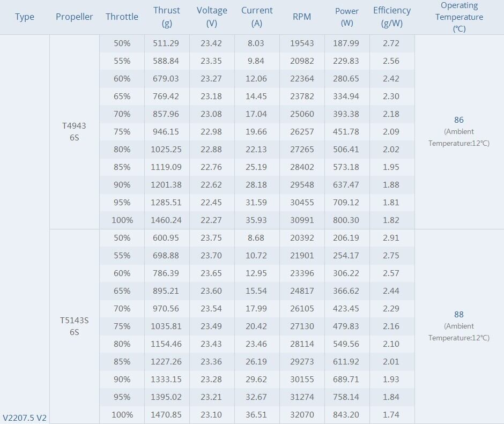Click the 1460.24 thrust value

[x=166, y=220]
